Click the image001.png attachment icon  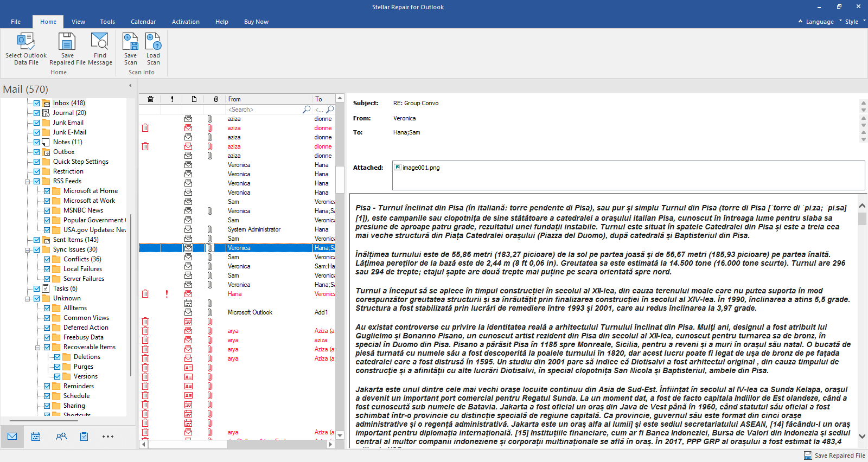(x=398, y=168)
